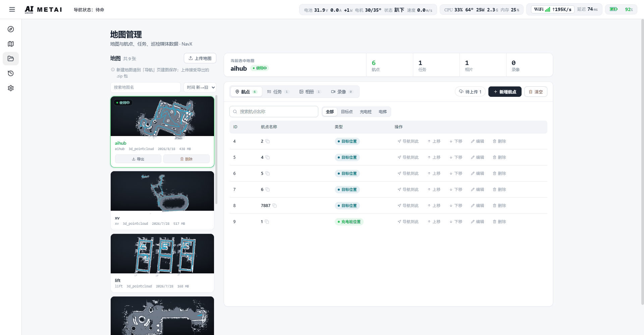This screenshot has width=644, height=335.
Task: Click the 6 航点 statistic
Action: (390, 65)
